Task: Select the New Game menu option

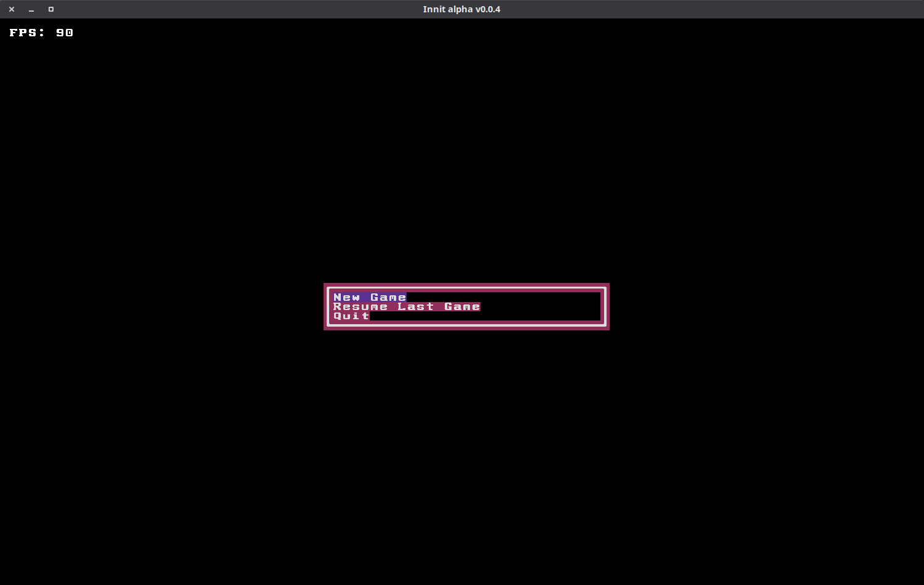Action: (370, 297)
